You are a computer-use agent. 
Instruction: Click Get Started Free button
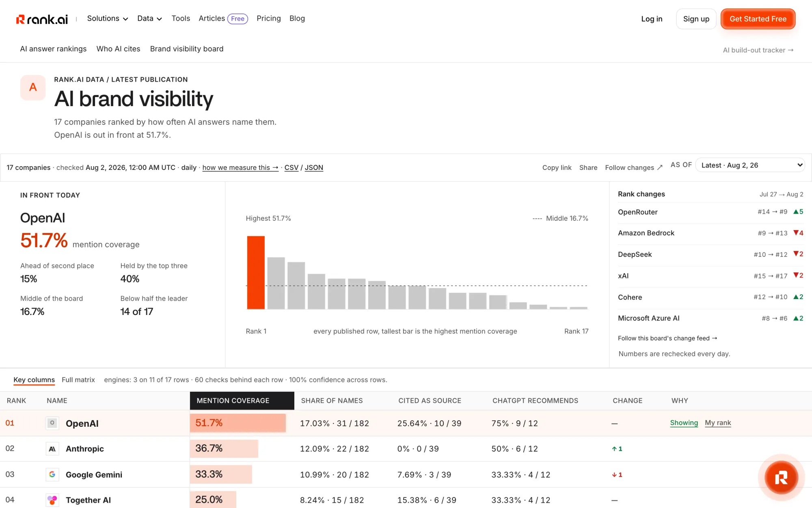click(x=758, y=19)
